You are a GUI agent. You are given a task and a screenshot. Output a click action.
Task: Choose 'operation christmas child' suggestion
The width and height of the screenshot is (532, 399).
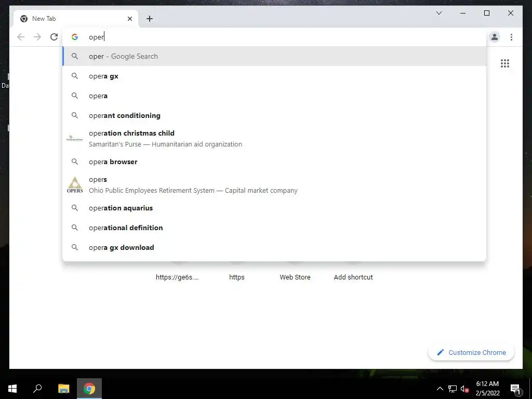(274, 138)
